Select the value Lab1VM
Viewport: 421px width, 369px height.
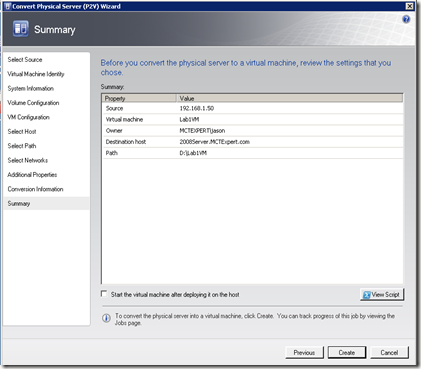pyautogui.click(x=189, y=119)
